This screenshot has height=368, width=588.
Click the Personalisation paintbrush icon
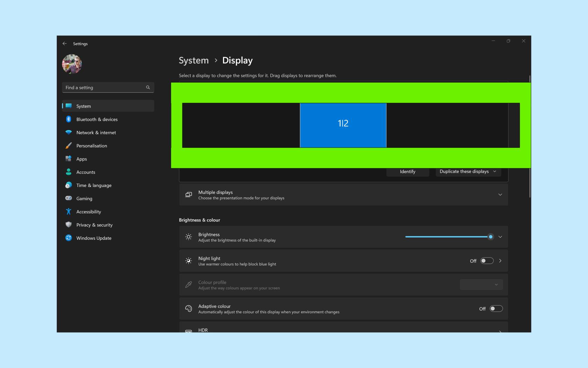click(x=69, y=145)
